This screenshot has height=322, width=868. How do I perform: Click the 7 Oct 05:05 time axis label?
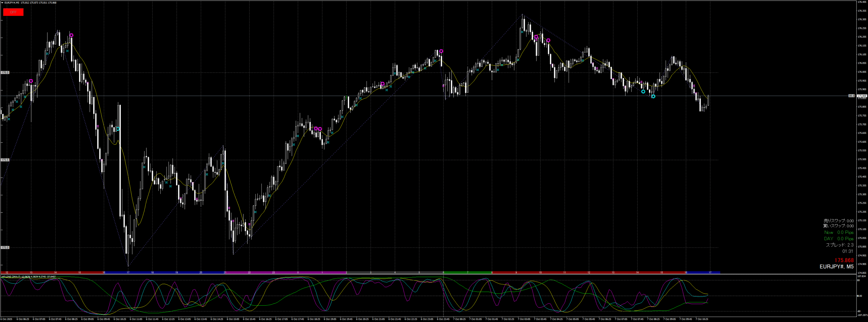tap(573, 319)
